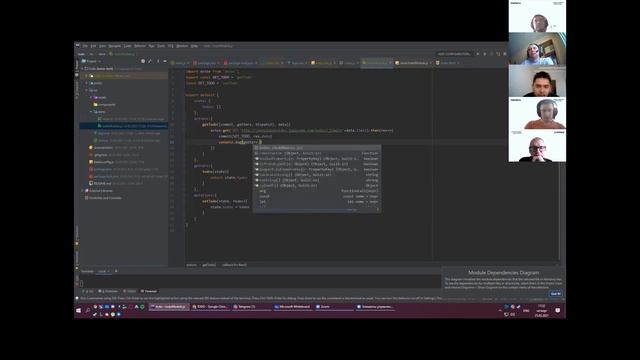
Task: Select Scratches and Consoles node
Action: pos(102,198)
